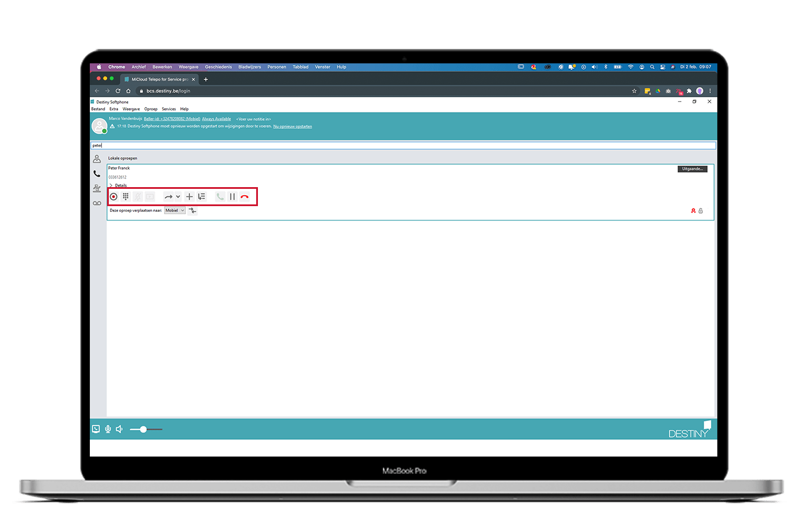This screenshot has width=806, height=532.
Task: Click the Chrome profile avatar
Action: (700, 91)
